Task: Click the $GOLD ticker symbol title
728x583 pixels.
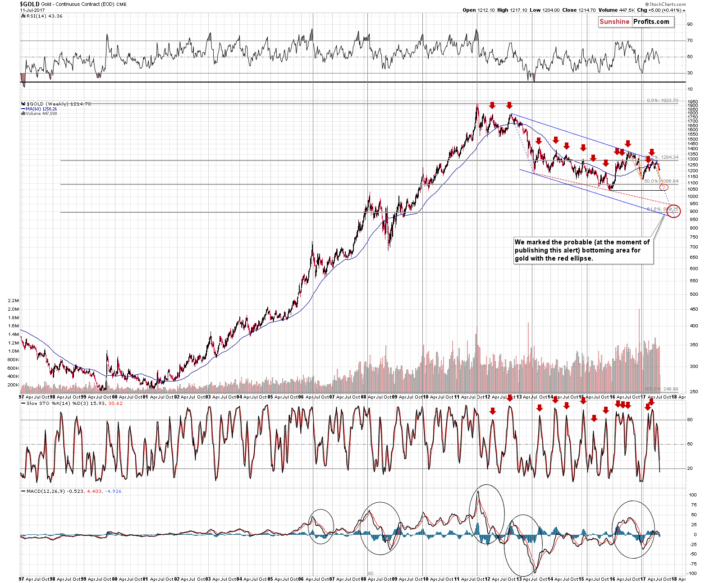Action: pyautogui.click(x=30, y=4)
